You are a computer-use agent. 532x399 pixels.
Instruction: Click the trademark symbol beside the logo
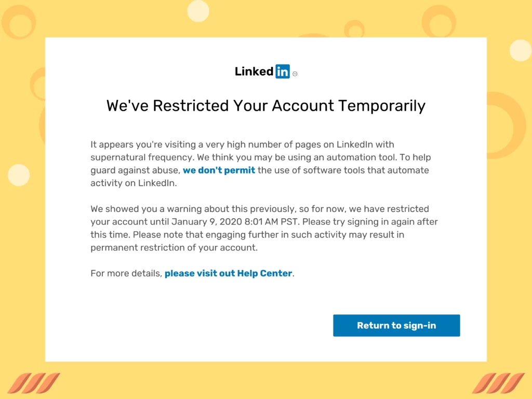[295, 73]
